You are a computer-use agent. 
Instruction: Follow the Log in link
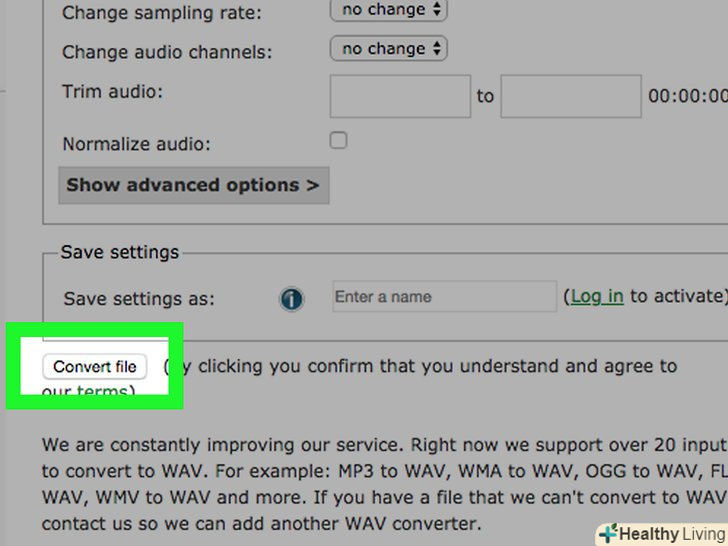[x=597, y=296]
